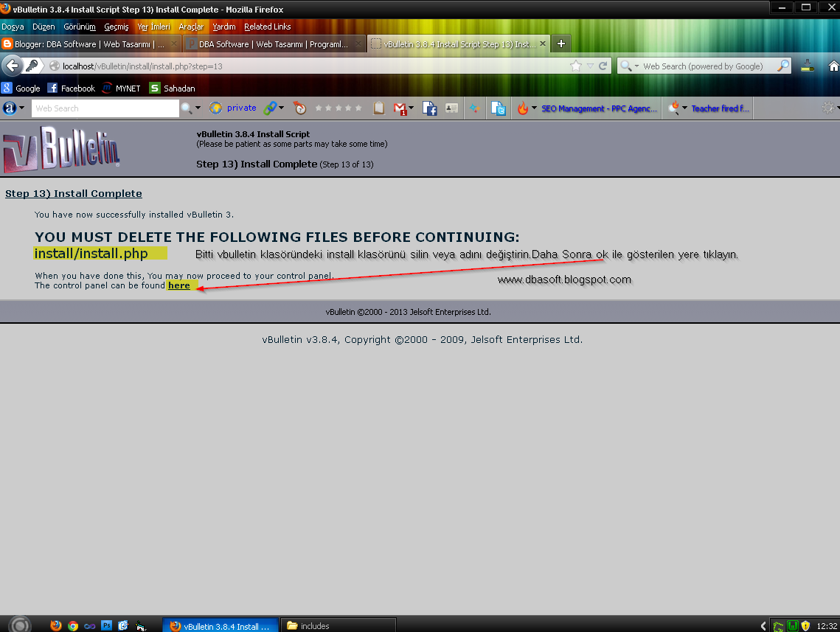Image resolution: width=840 pixels, height=632 pixels.
Task: Bookmark this page with the star icon
Action: (576, 66)
